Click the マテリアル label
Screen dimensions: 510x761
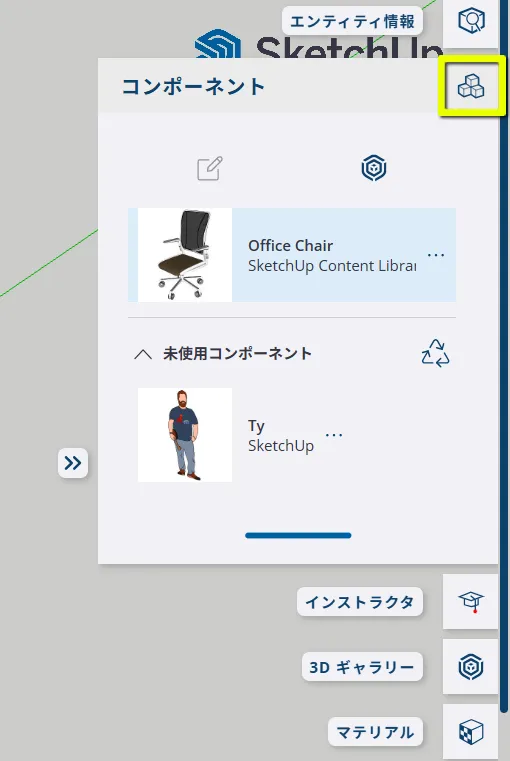point(375,732)
